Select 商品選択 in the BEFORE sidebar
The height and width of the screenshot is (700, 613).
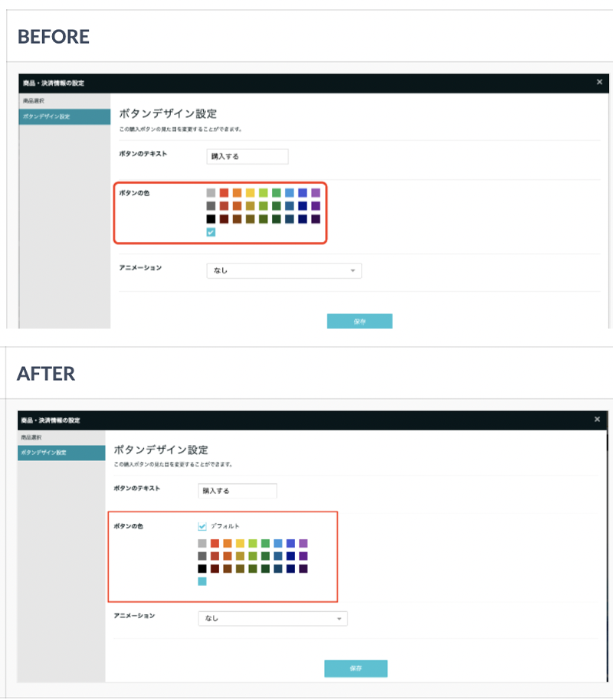[31, 101]
